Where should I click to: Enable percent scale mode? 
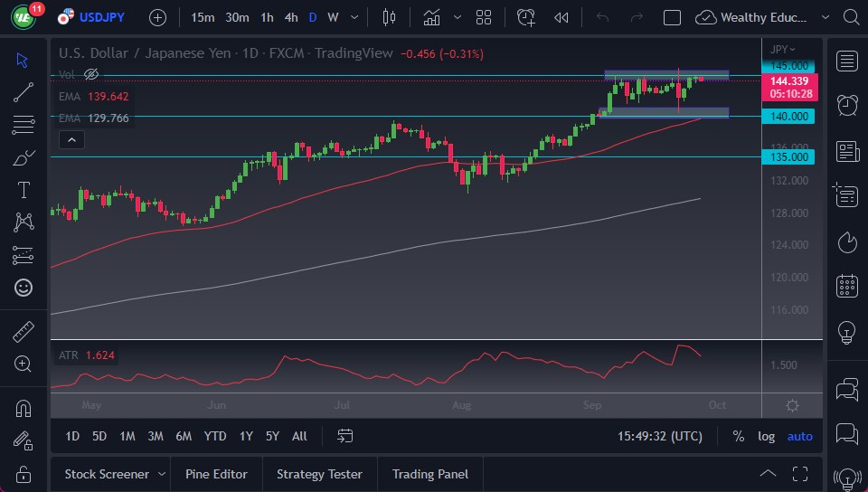click(739, 436)
